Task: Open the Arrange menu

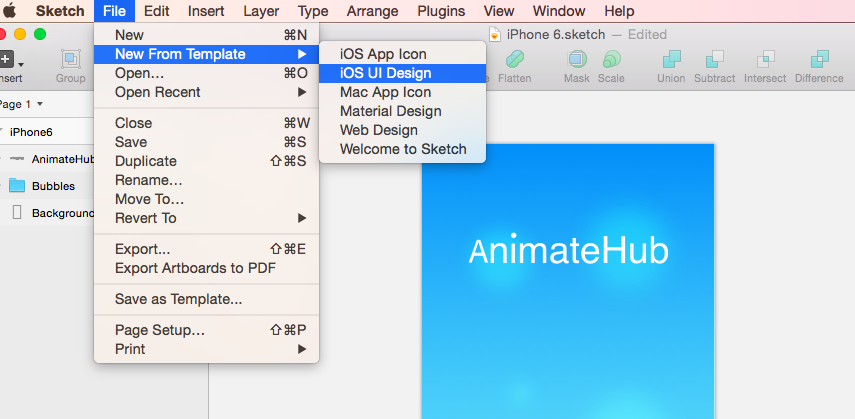Action: point(372,11)
